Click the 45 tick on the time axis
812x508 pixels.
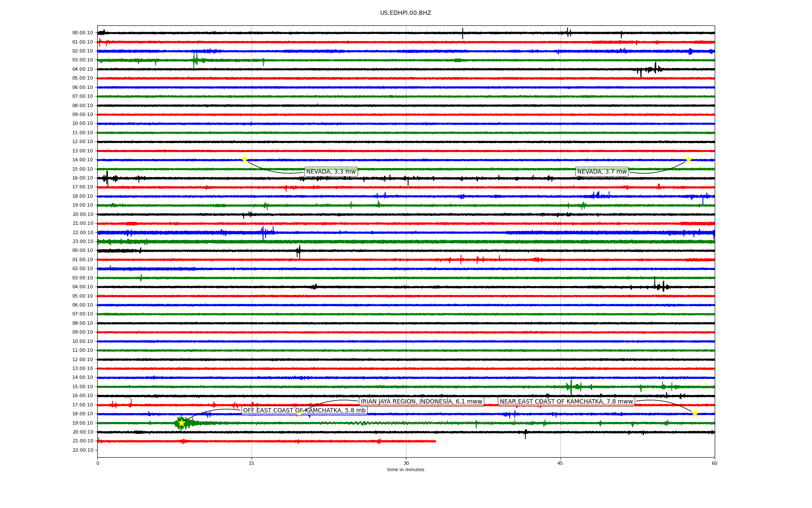click(560, 463)
